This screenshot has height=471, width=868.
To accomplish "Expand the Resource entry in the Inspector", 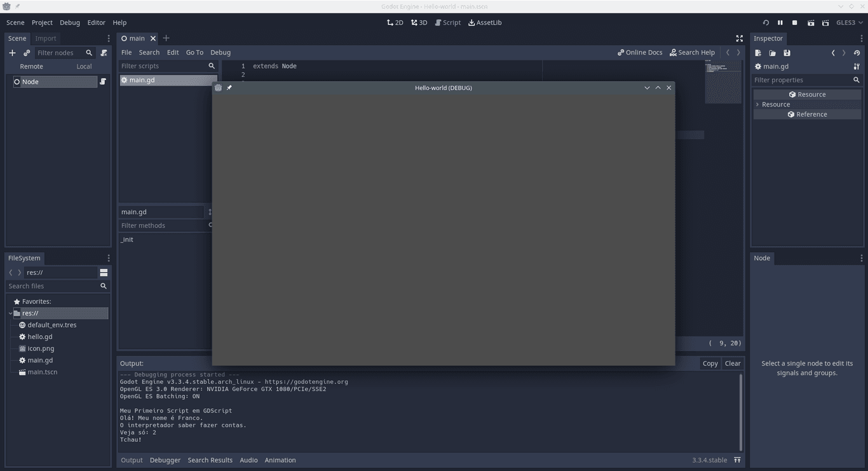I will tap(757, 104).
